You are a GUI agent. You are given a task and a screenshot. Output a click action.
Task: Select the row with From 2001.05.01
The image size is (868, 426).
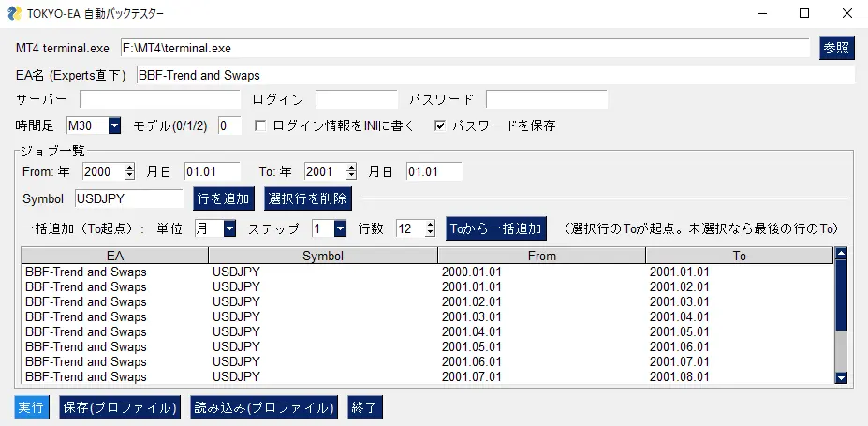pyautogui.click(x=427, y=346)
